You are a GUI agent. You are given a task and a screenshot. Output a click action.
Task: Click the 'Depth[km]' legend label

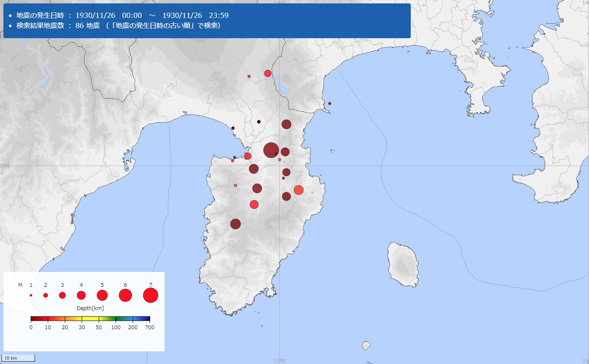pos(90,308)
